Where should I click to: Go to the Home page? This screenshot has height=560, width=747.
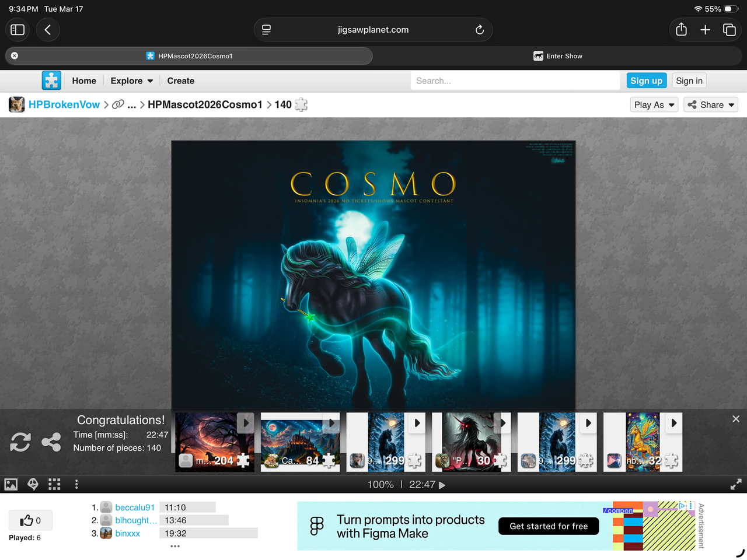coord(84,81)
